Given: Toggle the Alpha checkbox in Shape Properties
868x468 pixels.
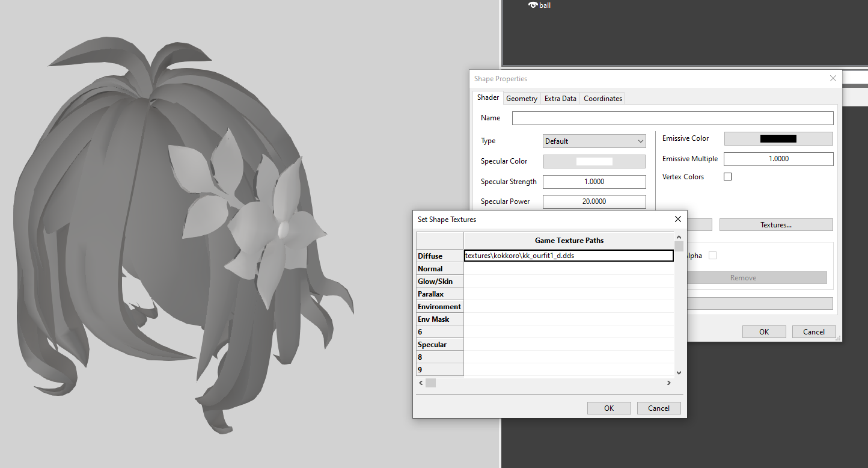Looking at the screenshot, I should [712, 256].
